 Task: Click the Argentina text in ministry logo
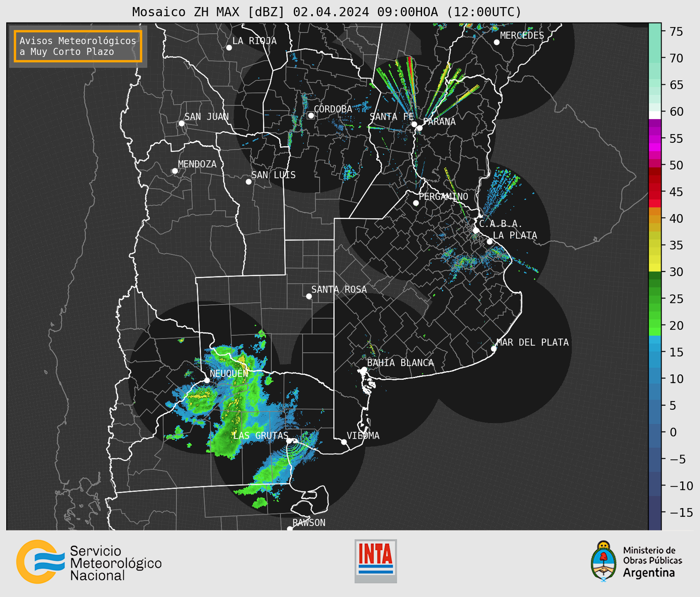point(649,573)
